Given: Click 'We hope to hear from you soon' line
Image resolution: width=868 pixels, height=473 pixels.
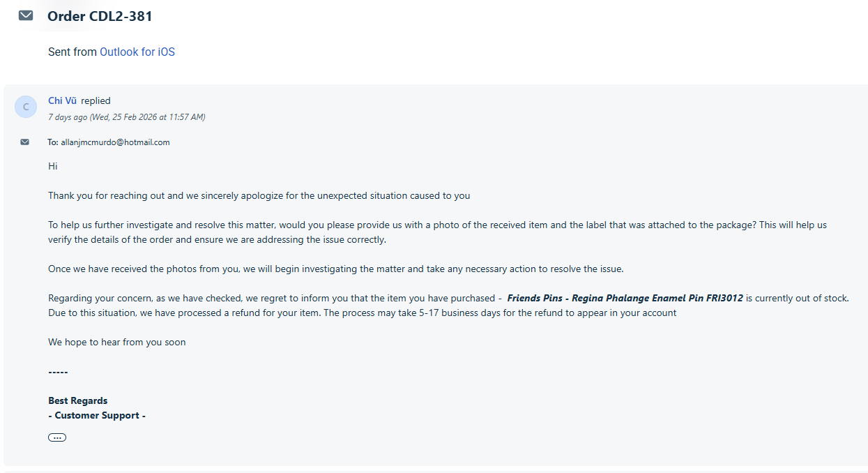Looking at the screenshot, I should (x=116, y=342).
